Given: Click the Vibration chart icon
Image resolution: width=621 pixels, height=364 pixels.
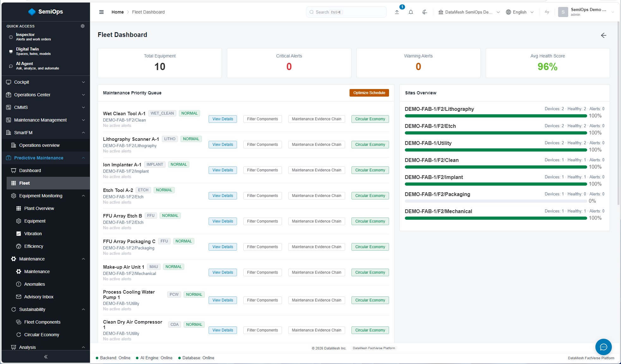Looking at the screenshot, I should click(19, 234).
